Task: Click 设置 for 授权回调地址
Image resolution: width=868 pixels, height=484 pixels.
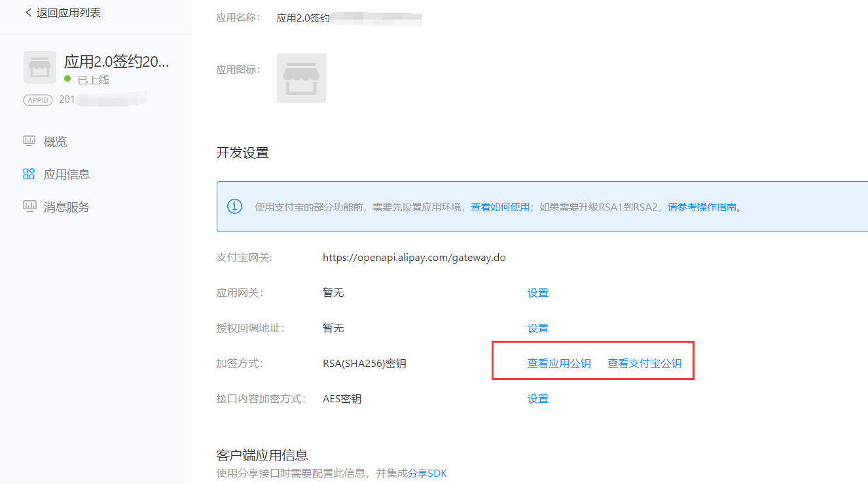Action: pos(538,328)
